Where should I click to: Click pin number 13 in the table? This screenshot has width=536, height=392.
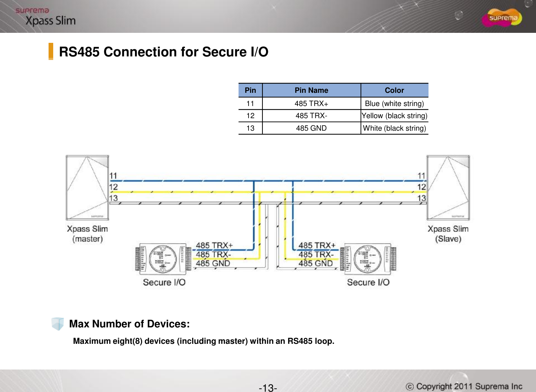[250, 128]
